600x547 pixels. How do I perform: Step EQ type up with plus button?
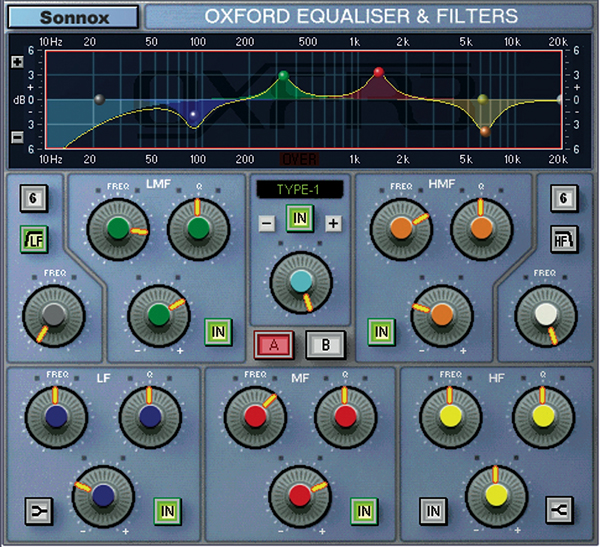pyautogui.click(x=333, y=223)
